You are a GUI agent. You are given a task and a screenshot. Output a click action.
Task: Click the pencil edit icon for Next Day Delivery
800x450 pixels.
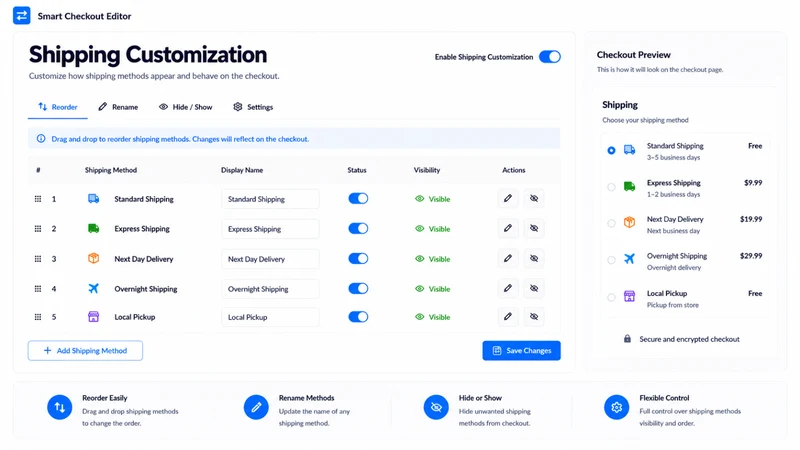(508, 258)
